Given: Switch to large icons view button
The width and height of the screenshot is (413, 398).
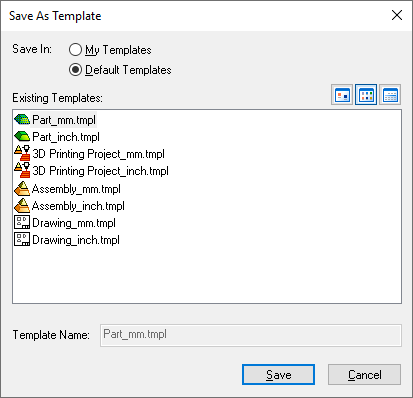Looking at the screenshot, I should [x=342, y=95].
